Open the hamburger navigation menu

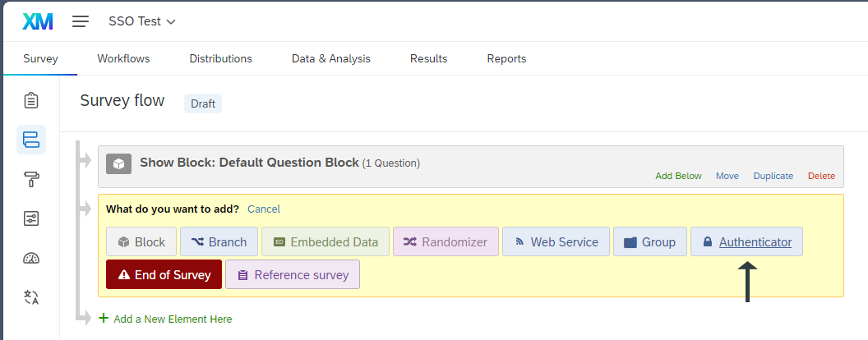point(81,22)
